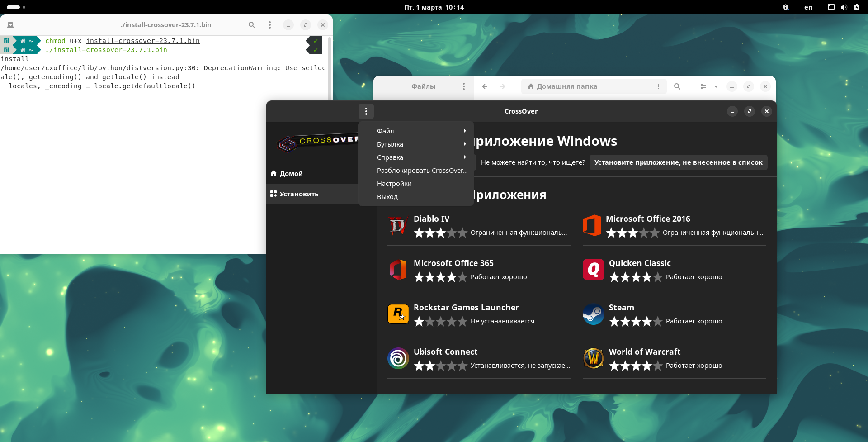Click the Diablo IV app icon
Image resolution: width=868 pixels, height=442 pixels.
click(398, 225)
